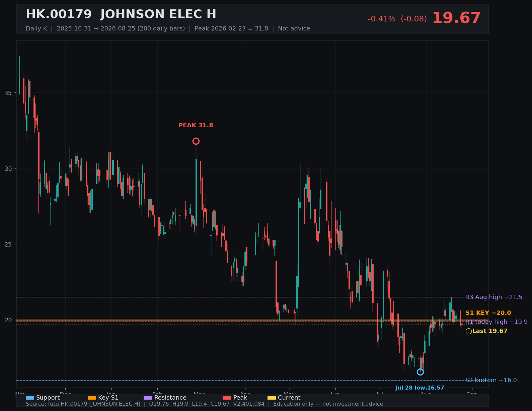This screenshot has height=411, width=532.
Task: Click the 'Last 19.67' label
Action: tap(490, 331)
